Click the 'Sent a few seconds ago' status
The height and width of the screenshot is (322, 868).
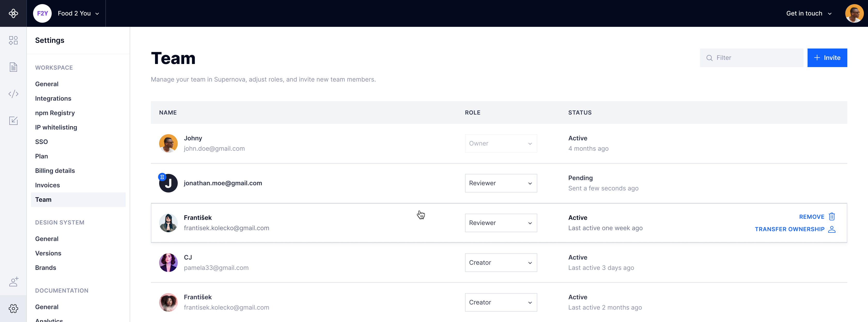603,188
